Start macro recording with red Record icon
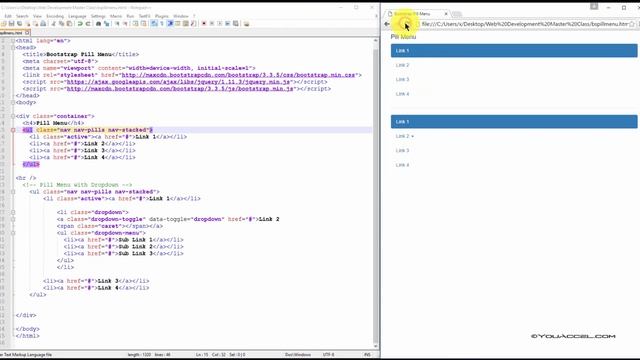 tap(204, 24)
